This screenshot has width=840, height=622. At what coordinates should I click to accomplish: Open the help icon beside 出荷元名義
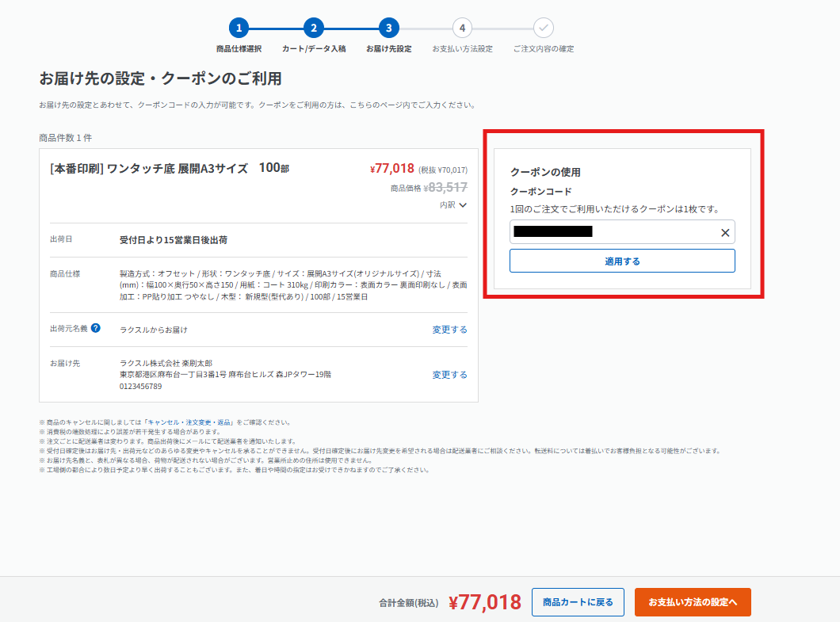click(x=95, y=328)
